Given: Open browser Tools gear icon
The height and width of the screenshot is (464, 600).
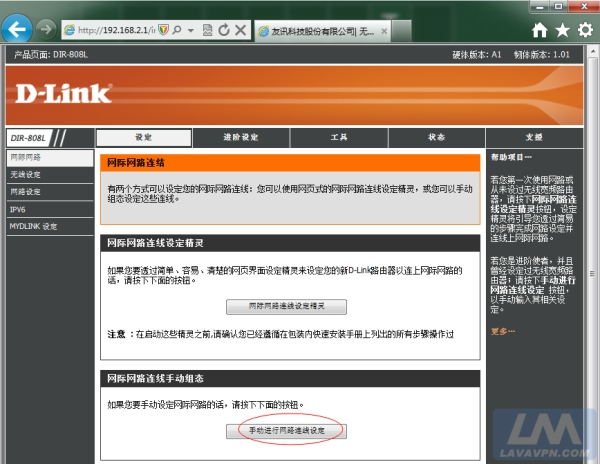Looking at the screenshot, I should [x=585, y=30].
